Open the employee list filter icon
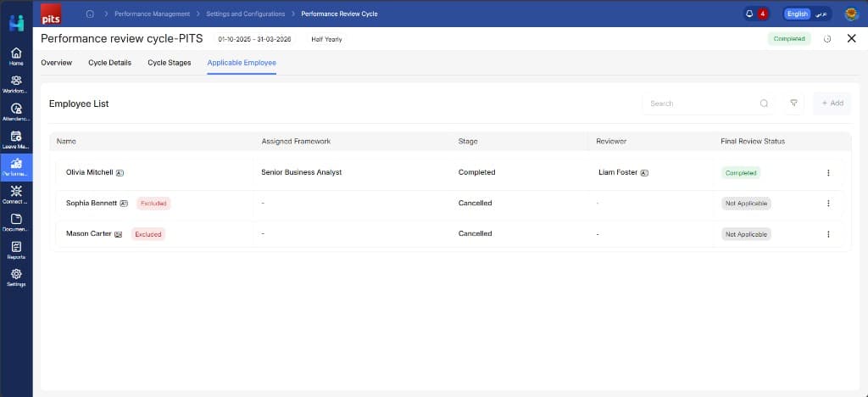 pos(793,103)
